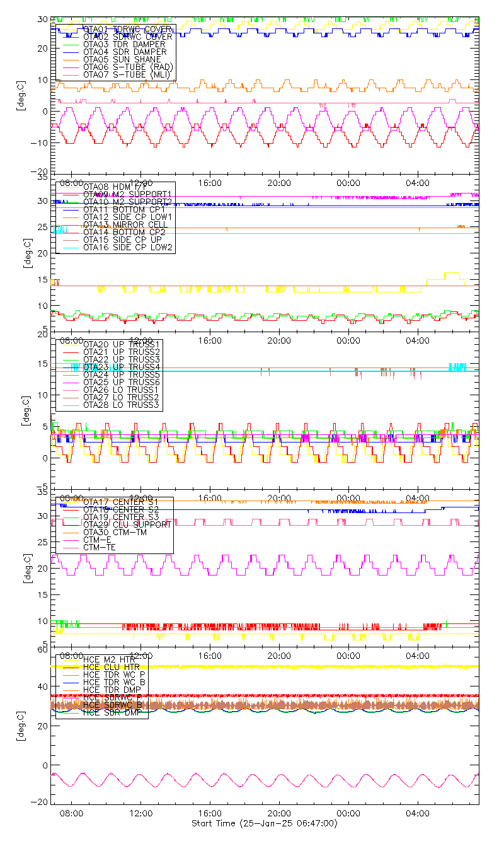Click the OTA11 BOTTOM CP1 legend entry

click(x=125, y=209)
